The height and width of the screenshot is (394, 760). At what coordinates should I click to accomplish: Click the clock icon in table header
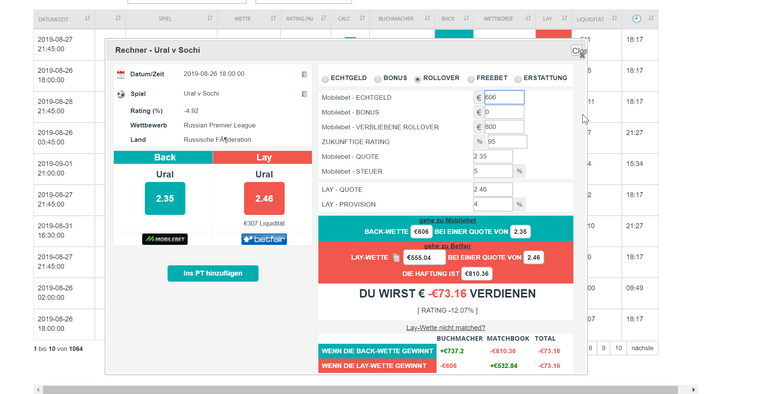(636, 19)
